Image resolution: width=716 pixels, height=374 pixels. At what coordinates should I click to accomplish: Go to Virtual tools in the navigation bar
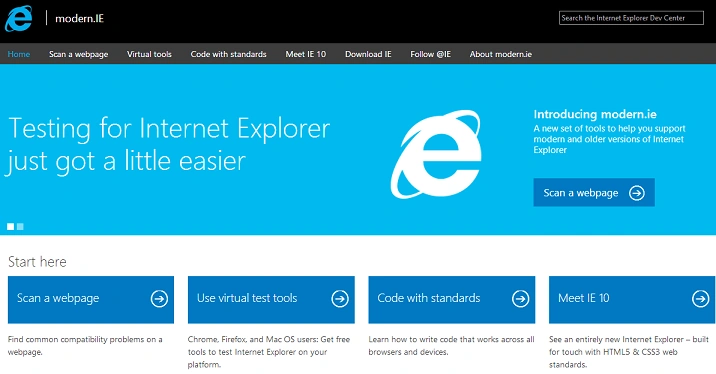click(149, 54)
